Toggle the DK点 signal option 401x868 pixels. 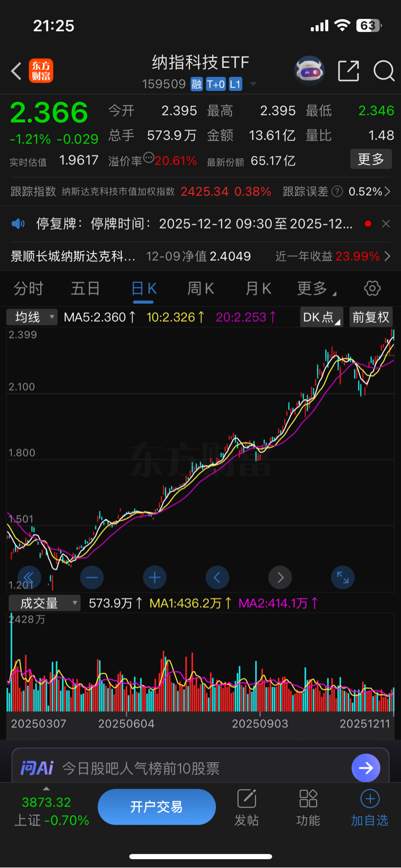[x=322, y=317]
